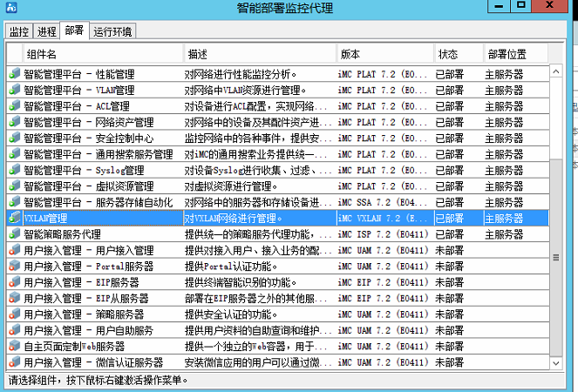Click the scrollbar up arrow
Viewport: 578px width, 392px height.
[556, 71]
